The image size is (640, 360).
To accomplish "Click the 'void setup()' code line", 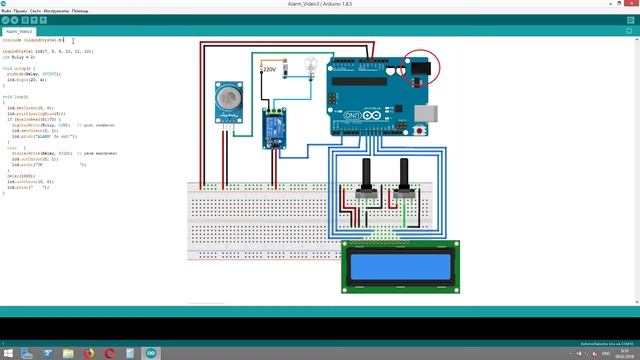I will pos(19,69).
